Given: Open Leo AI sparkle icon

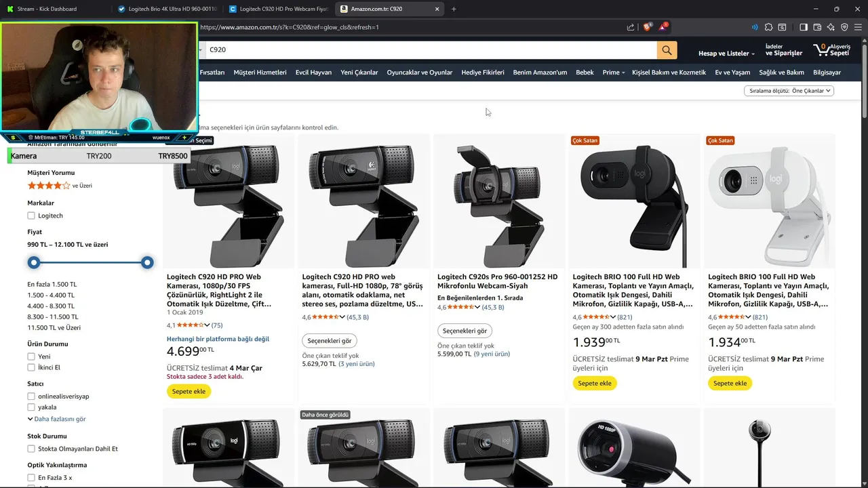Looking at the screenshot, I should tap(831, 27).
